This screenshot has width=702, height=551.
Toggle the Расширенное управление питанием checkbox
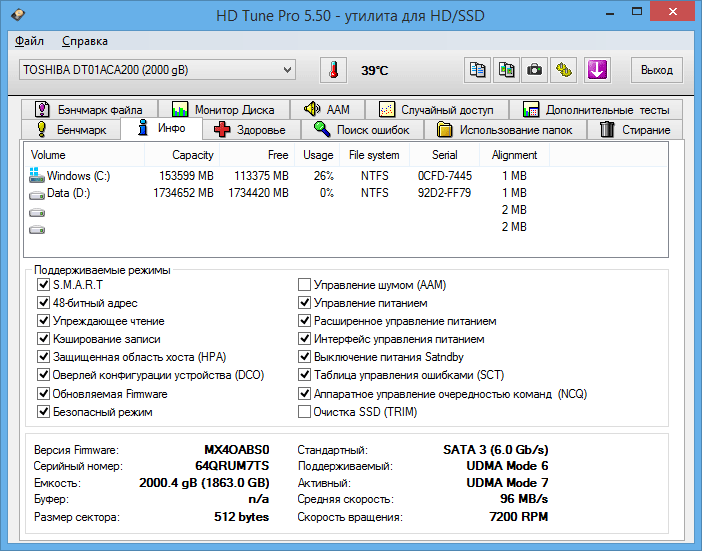304,320
